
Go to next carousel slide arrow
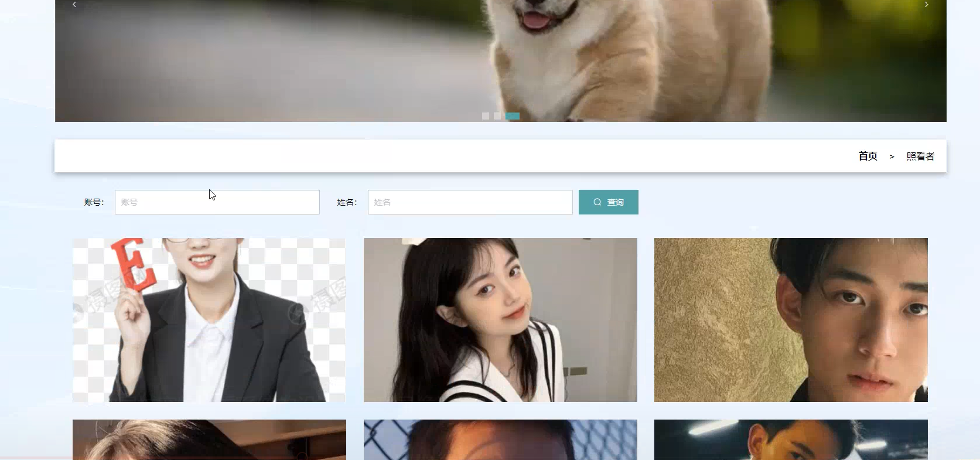(926, 5)
